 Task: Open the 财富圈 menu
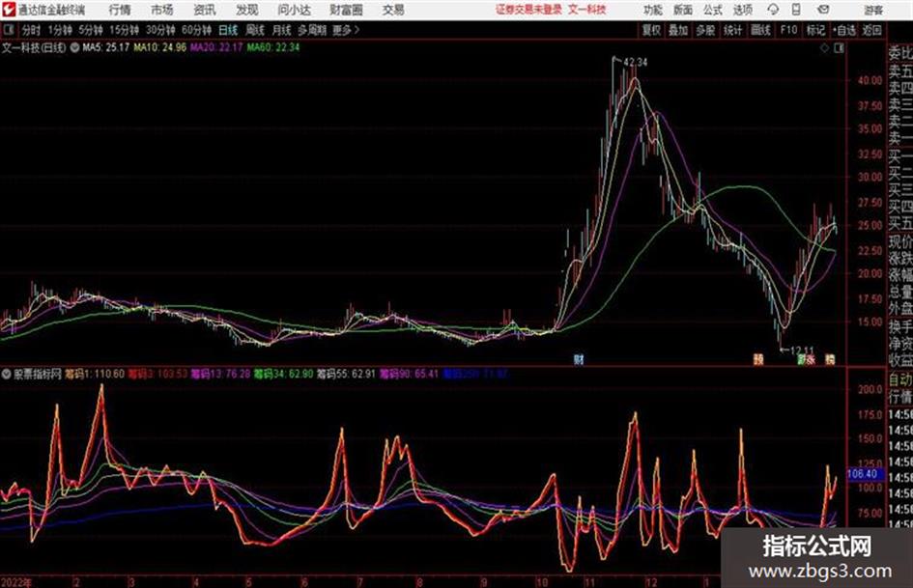[346, 10]
